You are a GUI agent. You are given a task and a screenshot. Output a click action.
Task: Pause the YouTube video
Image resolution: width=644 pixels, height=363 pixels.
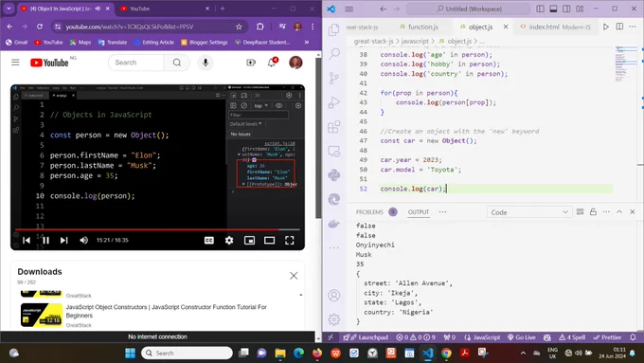tap(45, 240)
